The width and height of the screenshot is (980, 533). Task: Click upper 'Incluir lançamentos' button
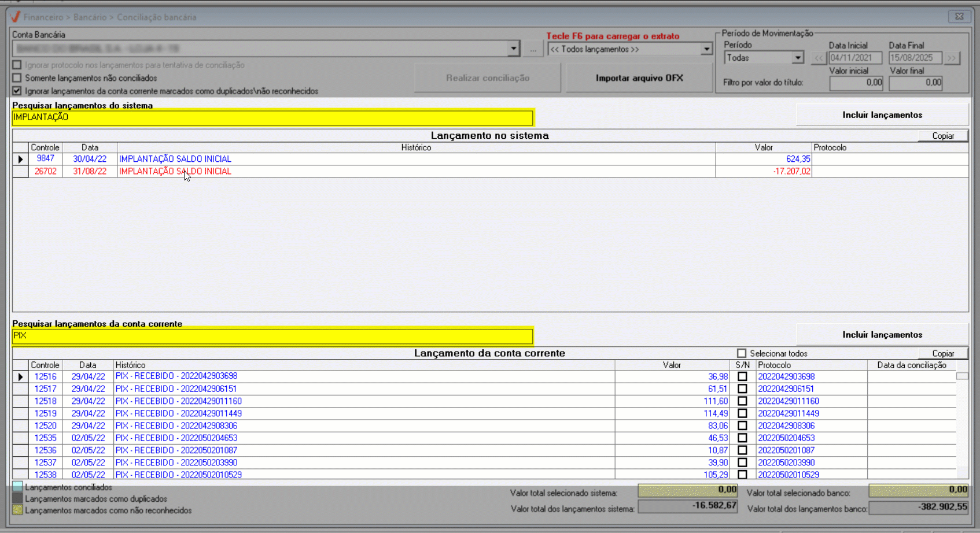(x=882, y=115)
